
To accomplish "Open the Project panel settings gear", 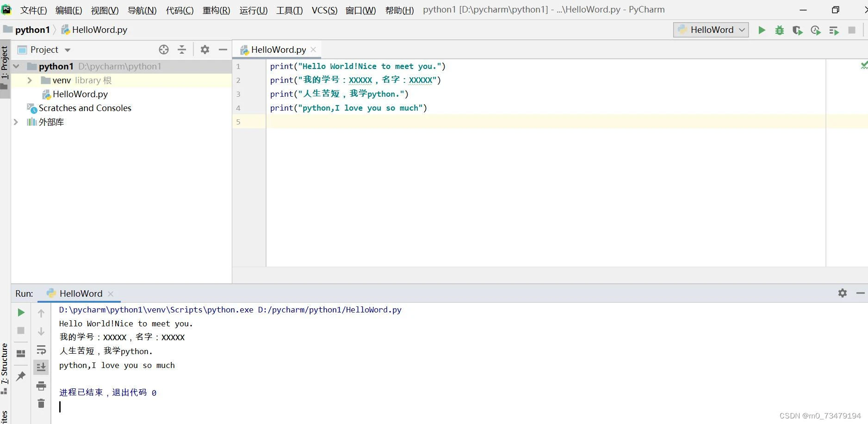I will [x=205, y=50].
